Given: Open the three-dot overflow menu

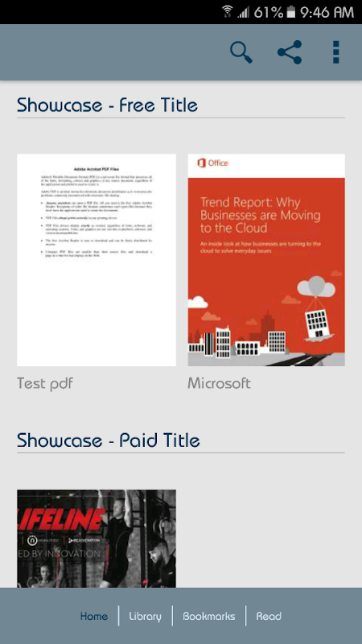Looking at the screenshot, I should click(x=335, y=52).
